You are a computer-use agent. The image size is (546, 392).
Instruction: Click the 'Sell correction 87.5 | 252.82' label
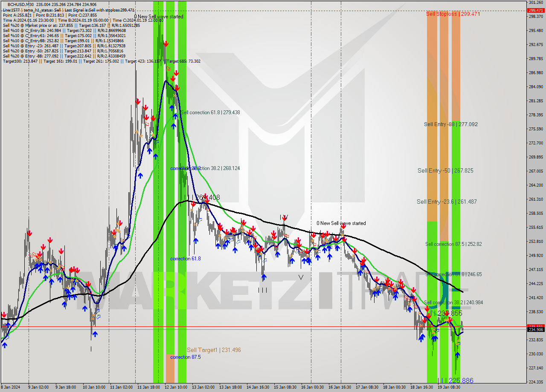(453, 244)
